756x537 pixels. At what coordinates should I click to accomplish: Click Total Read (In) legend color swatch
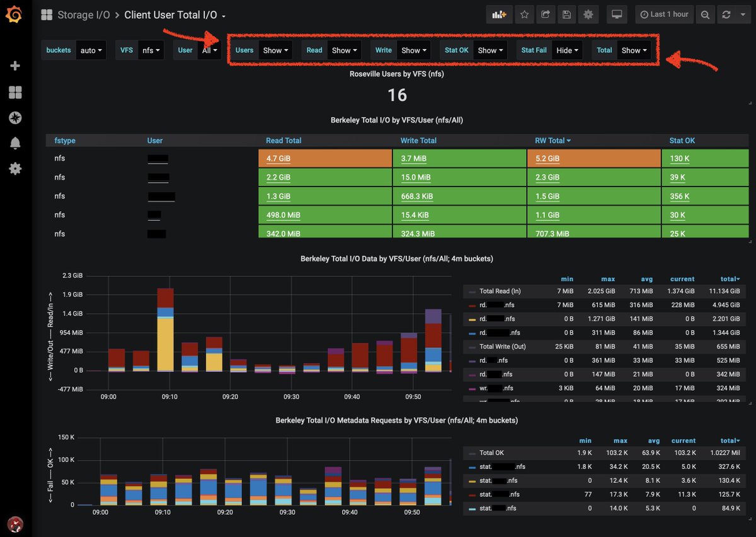[x=472, y=291]
